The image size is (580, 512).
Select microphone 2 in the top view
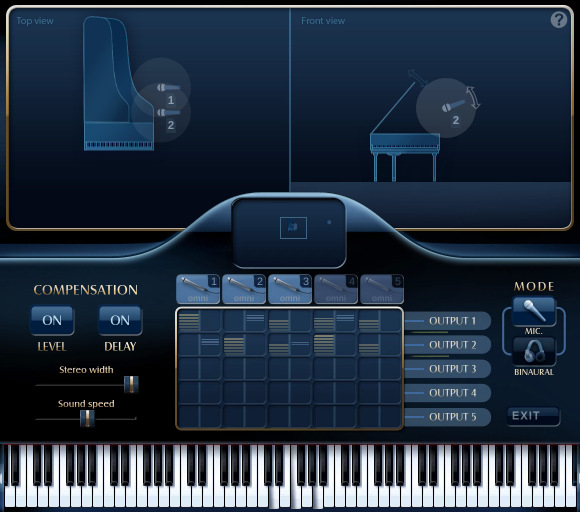tap(168, 112)
